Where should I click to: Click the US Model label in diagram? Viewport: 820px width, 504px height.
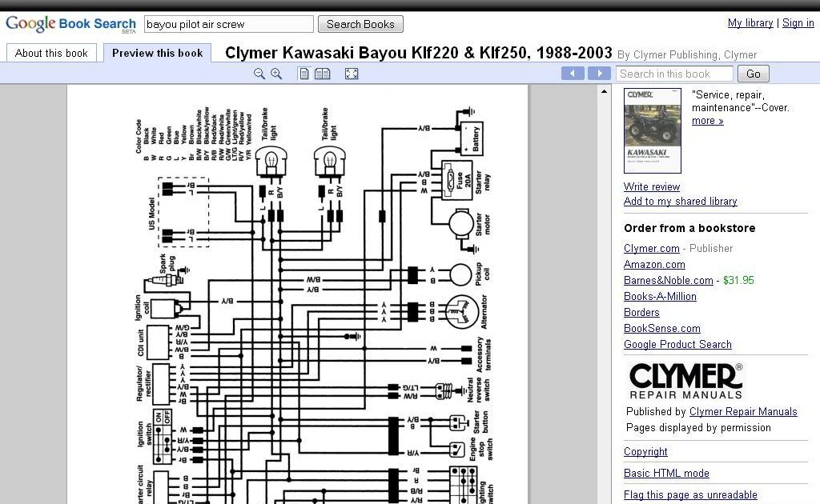point(151,214)
